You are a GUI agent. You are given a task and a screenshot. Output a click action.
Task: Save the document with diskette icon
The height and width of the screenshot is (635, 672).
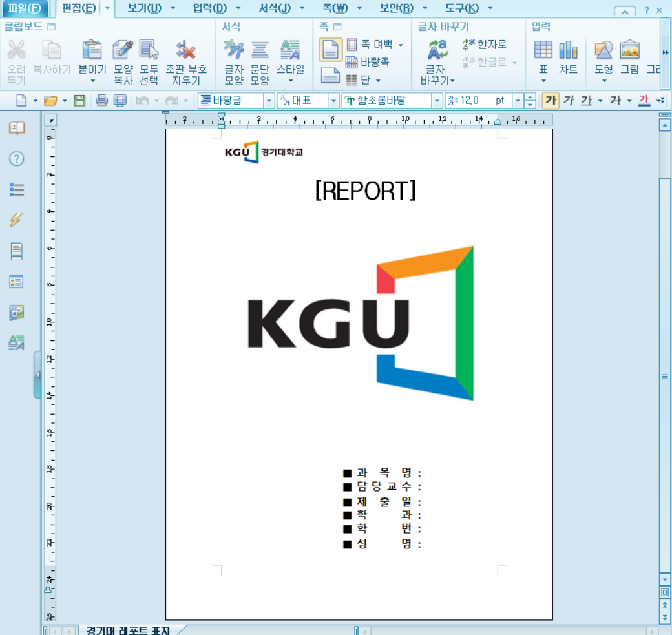79,101
